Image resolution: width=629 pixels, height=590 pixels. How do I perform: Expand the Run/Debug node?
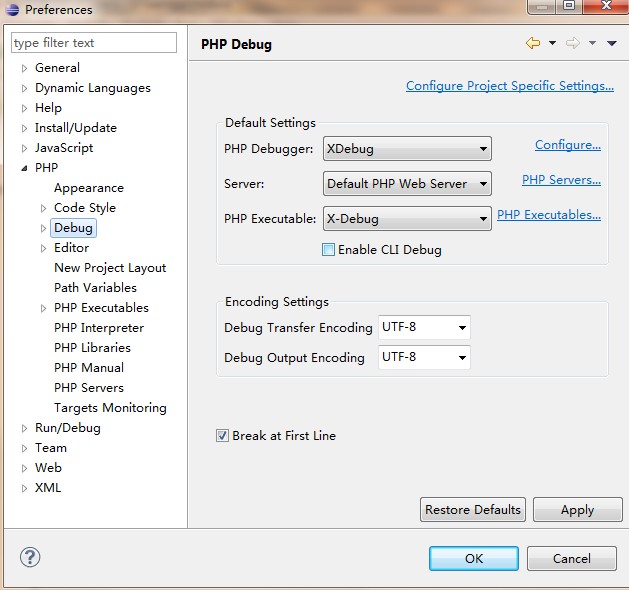point(24,428)
